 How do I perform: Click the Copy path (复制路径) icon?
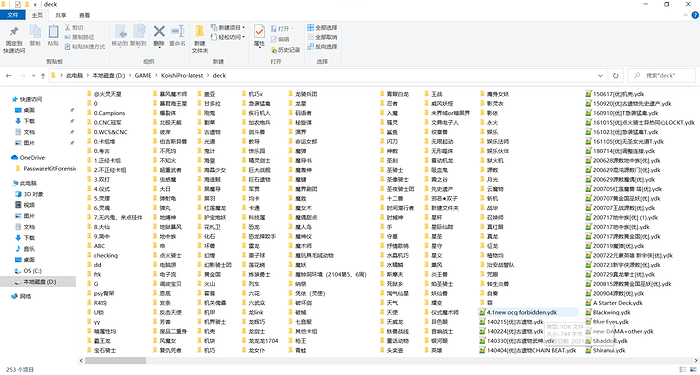[x=67, y=37]
